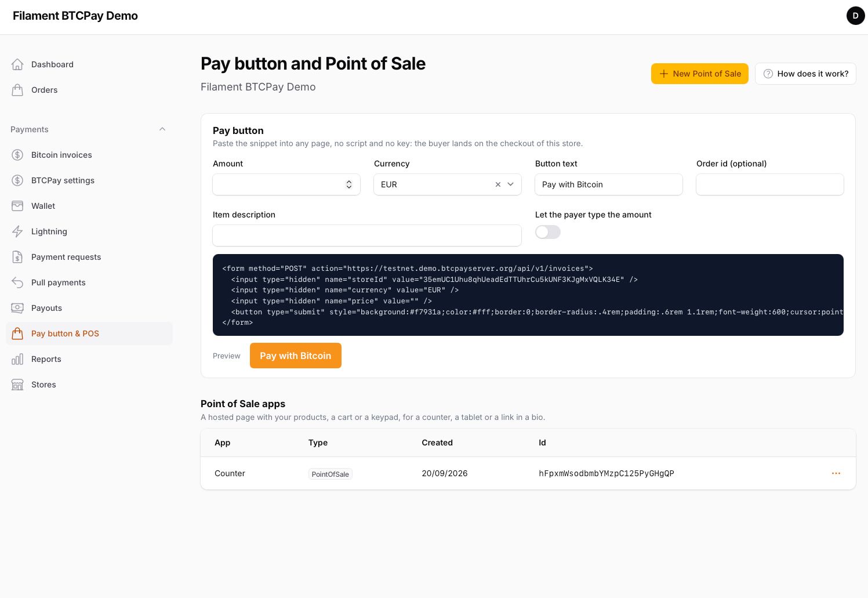Open the Currency dropdown chevron

point(511,184)
